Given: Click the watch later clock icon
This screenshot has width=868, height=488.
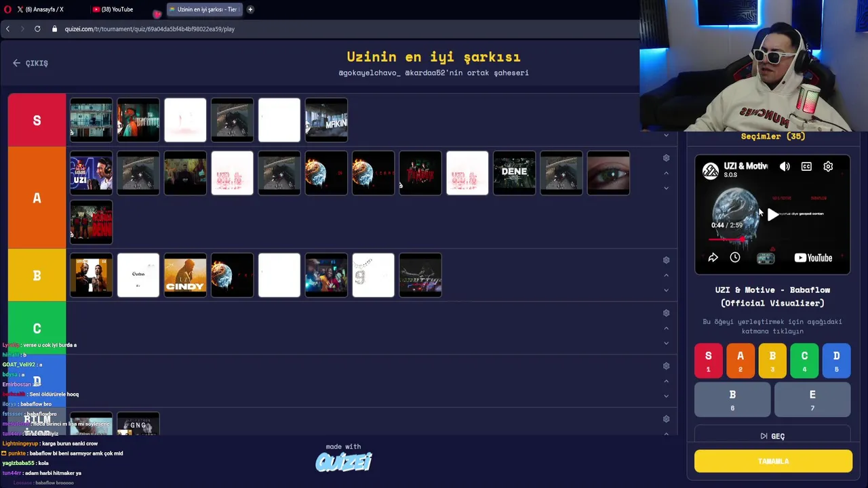Looking at the screenshot, I should (x=734, y=258).
